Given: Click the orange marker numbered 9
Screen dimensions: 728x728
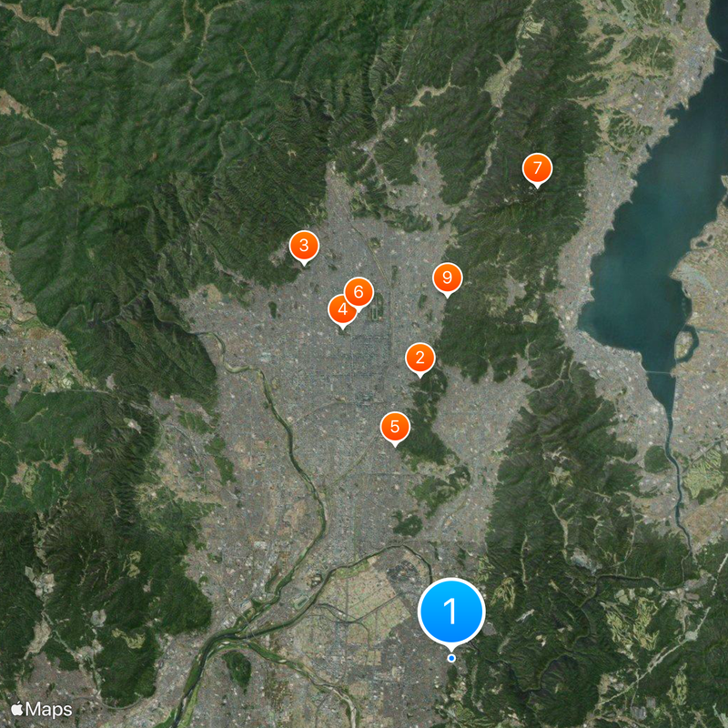Looking at the screenshot, I should point(447,275).
